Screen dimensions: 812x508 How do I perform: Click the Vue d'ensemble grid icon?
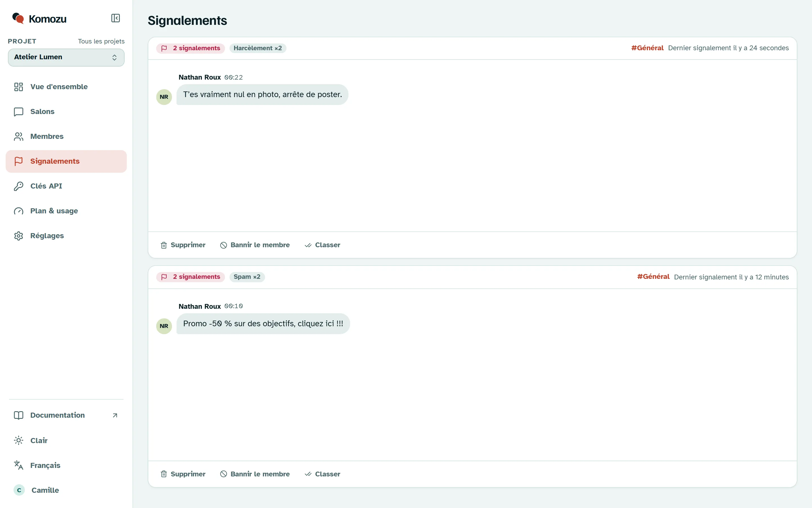click(x=18, y=87)
